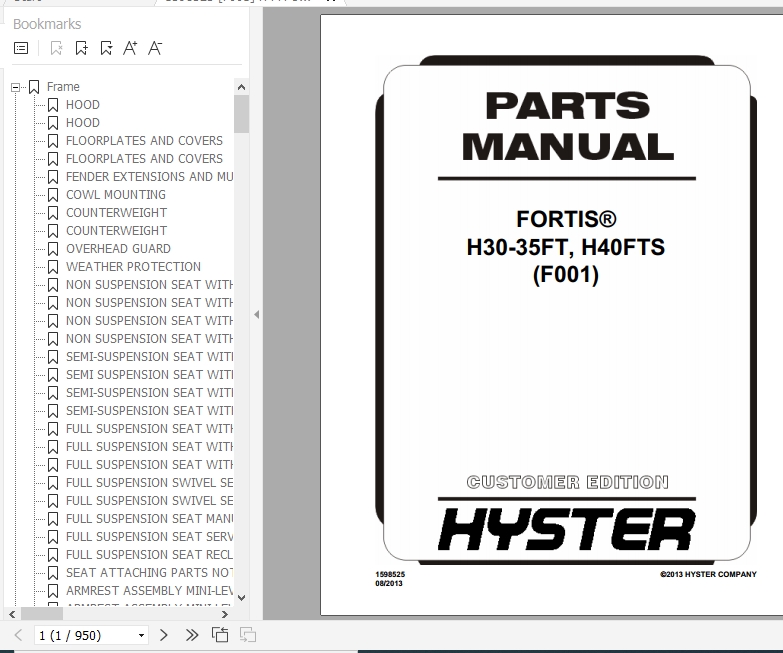Click bookmark icon beside WEATHER PROTECTION
Screen dimensions: 783x653
coord(53,267)
